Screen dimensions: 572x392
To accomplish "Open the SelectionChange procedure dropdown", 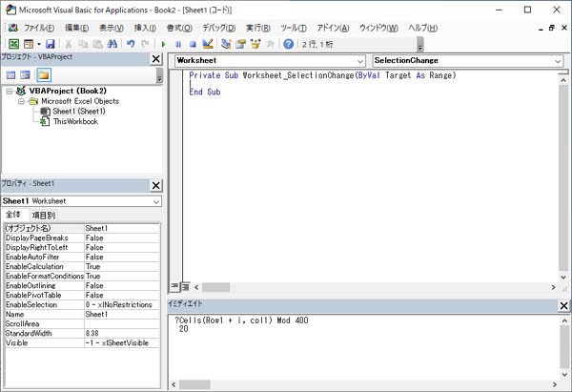I will pyautogui.click(x=557, y=61).
